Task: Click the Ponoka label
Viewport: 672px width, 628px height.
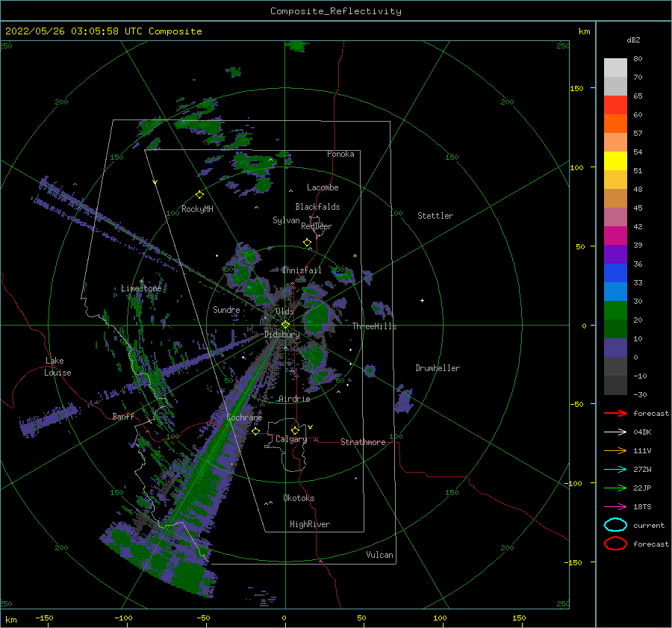Action: [340, 154]
